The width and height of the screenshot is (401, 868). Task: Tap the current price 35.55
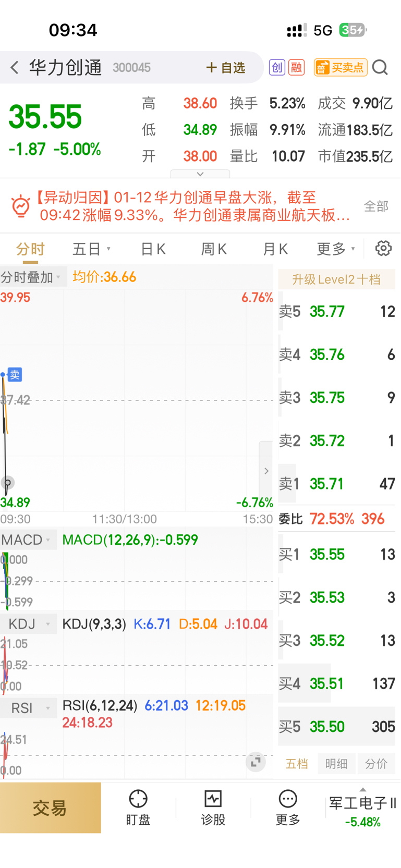tap(45, 117)
